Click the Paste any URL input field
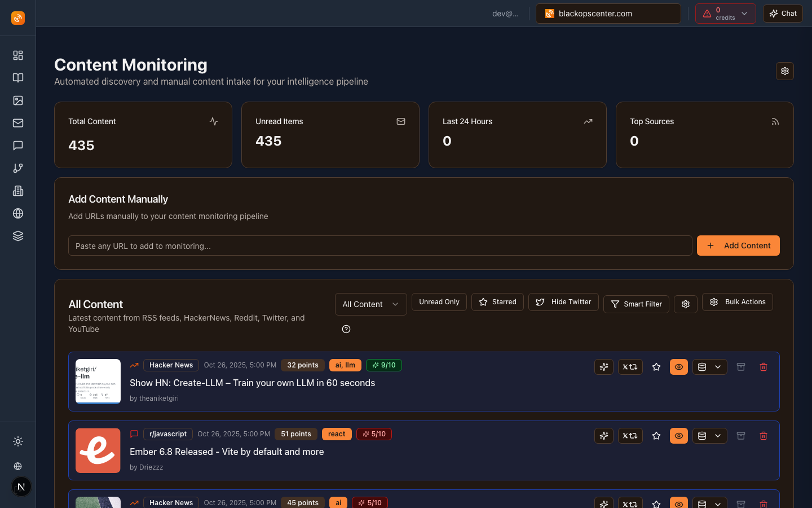The width and height of the screenshot is (812, 508). [379, 246]
